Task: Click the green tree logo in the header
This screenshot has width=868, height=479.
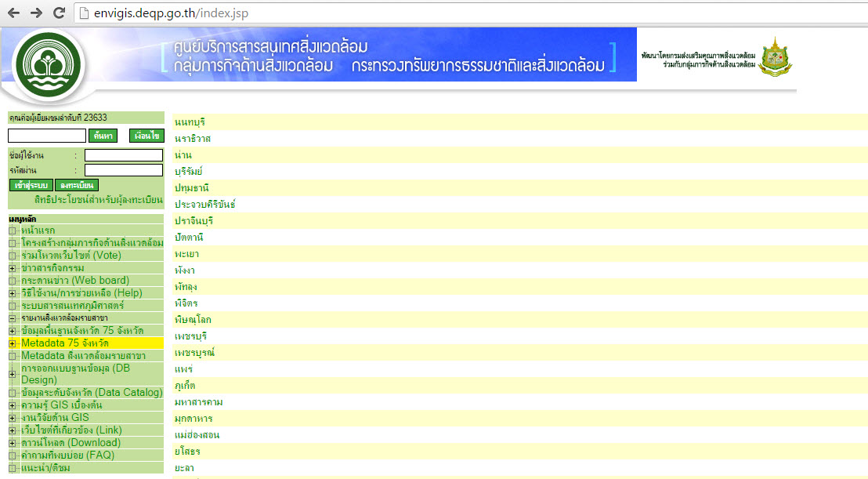Action: tap(48, 66)
